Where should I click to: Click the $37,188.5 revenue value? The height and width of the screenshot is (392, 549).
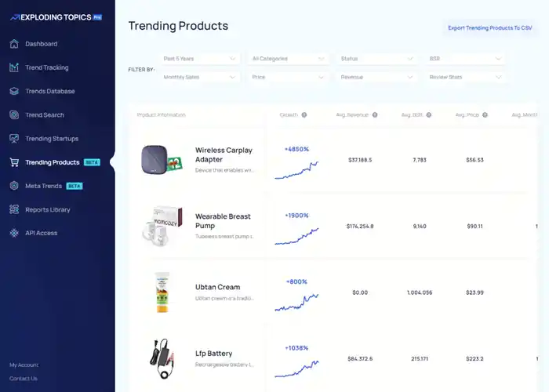click(360, 160)
